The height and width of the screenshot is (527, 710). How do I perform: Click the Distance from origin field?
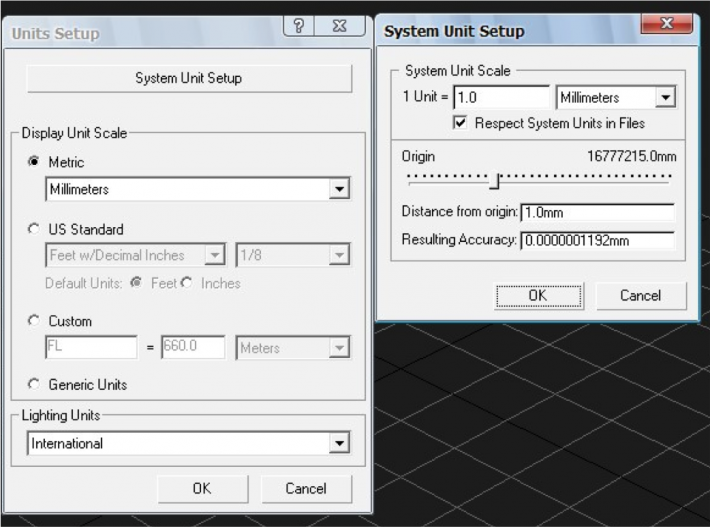(598, 212)
